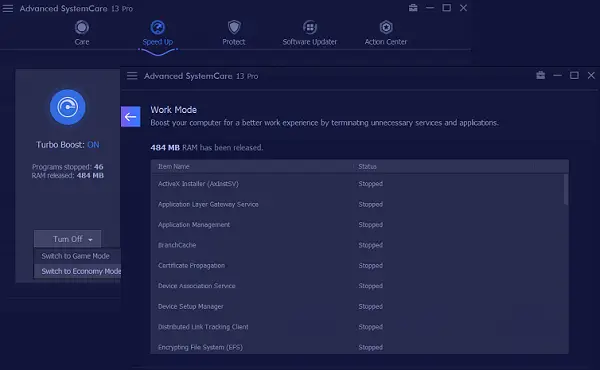
Task: Open the Software Updater tab
Action: [x=310, y=33]
